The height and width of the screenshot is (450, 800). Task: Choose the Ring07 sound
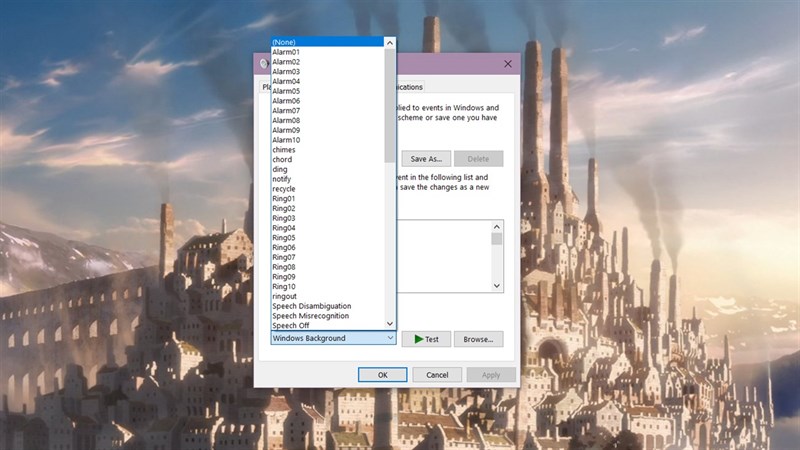tap(328, 257)
